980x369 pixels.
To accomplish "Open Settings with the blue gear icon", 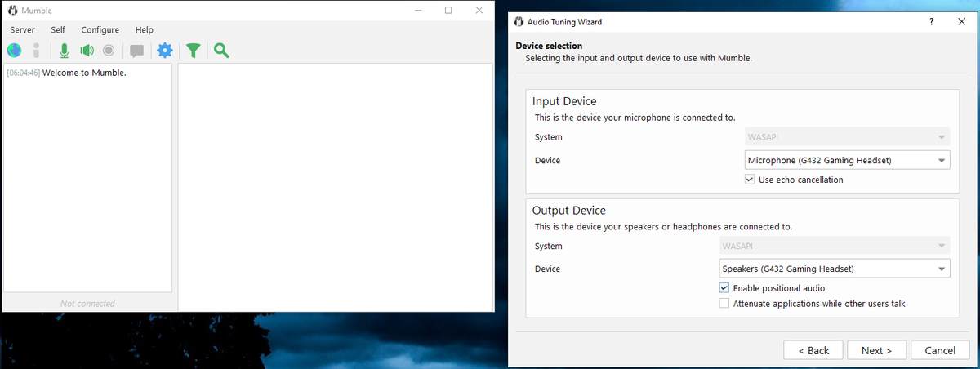I will click(165, 51).
